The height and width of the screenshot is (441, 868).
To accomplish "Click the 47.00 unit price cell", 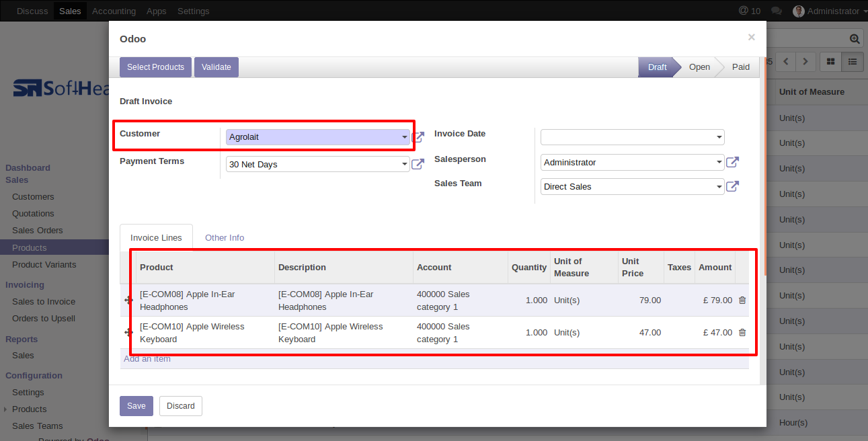I will (x=641, y=333).
